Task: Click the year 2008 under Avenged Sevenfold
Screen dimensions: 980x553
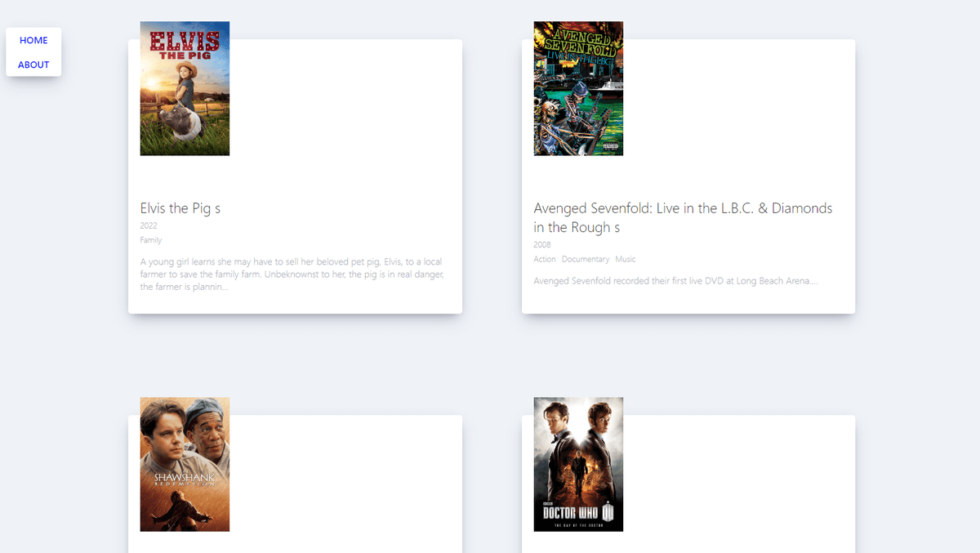Action: tap(542, 244)
